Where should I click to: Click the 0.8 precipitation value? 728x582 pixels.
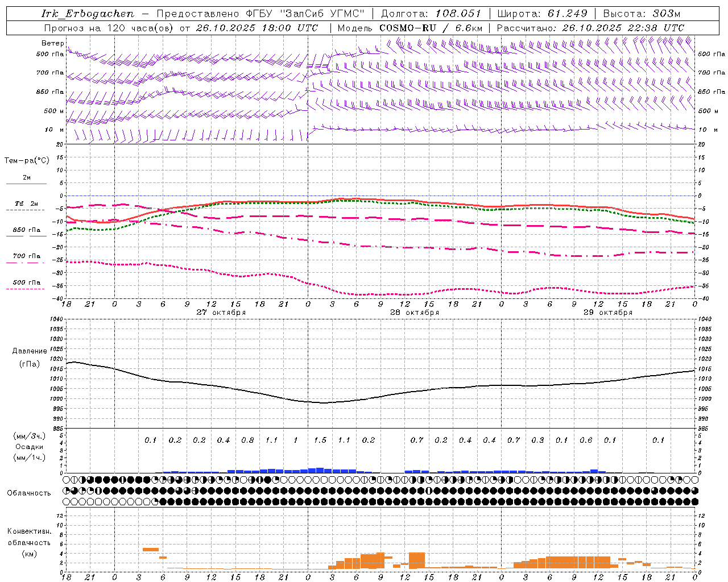click(x=247, y=440)
